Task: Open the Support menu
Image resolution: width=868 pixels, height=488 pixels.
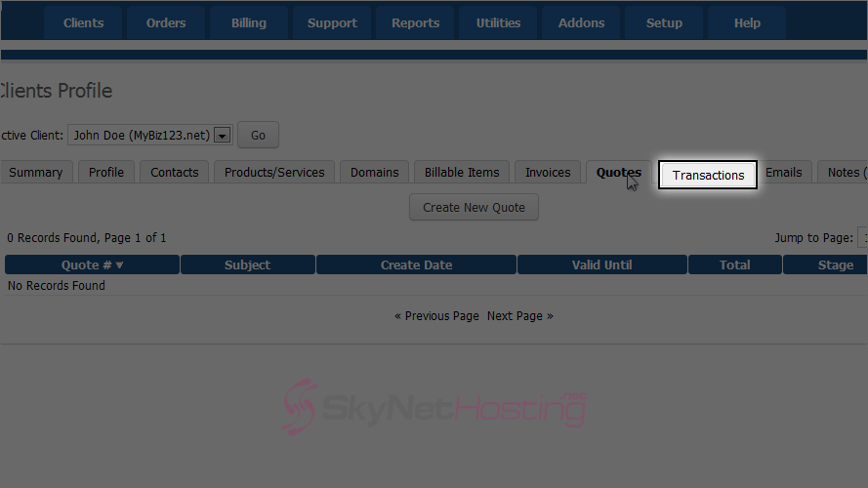Action: [332, 23]
